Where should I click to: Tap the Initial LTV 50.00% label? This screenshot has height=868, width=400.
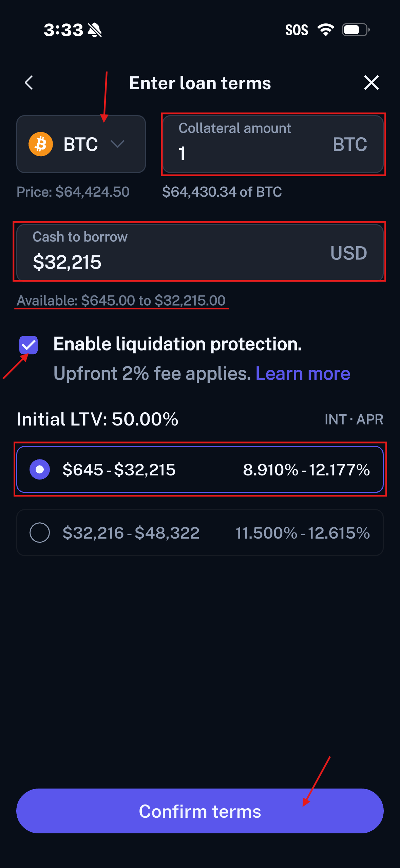[97, 419]
